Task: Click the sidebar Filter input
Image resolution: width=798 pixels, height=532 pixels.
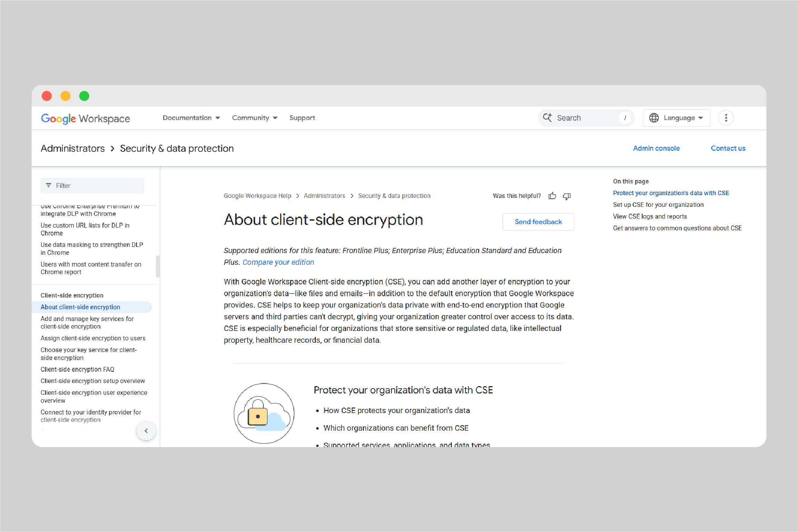Action: pos(92,185)
